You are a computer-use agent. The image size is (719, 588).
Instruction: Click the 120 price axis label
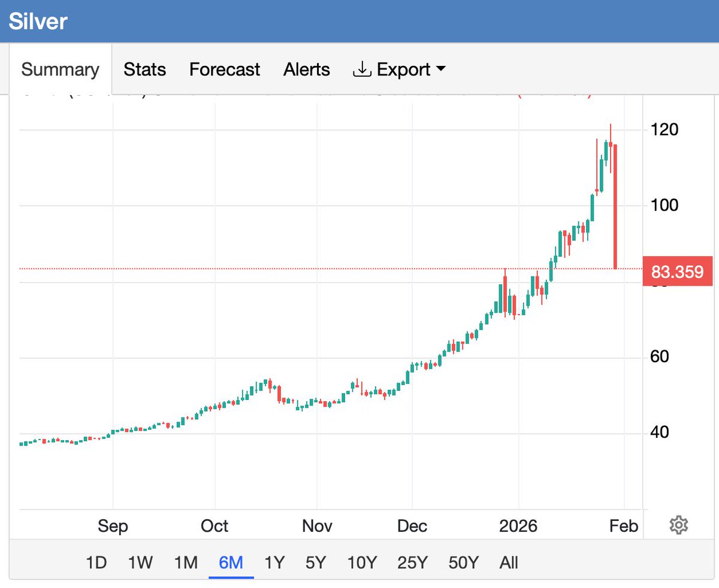(664, 129)
